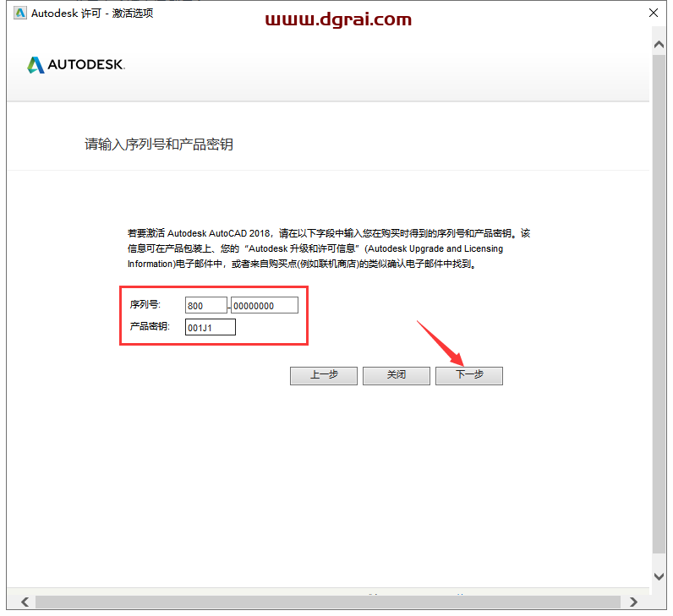Click the title bar text Autodesk 许可 - 激活选项
This screenshot has width=673, height=616.
tap(92, 14)
